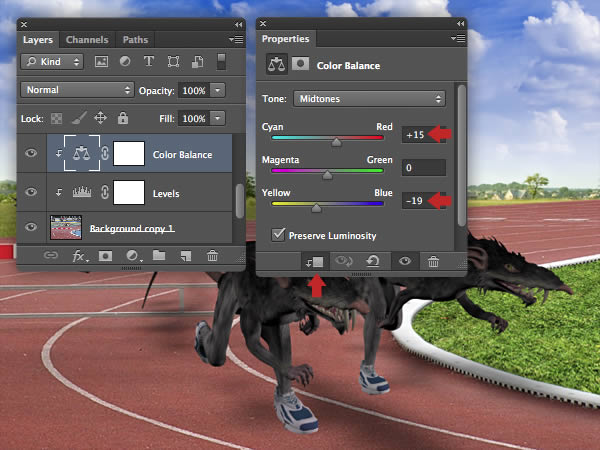Switch to the Channels tab
Viewport: 600px width, 450px height.
pyautogui.click(x=87, y=39)
